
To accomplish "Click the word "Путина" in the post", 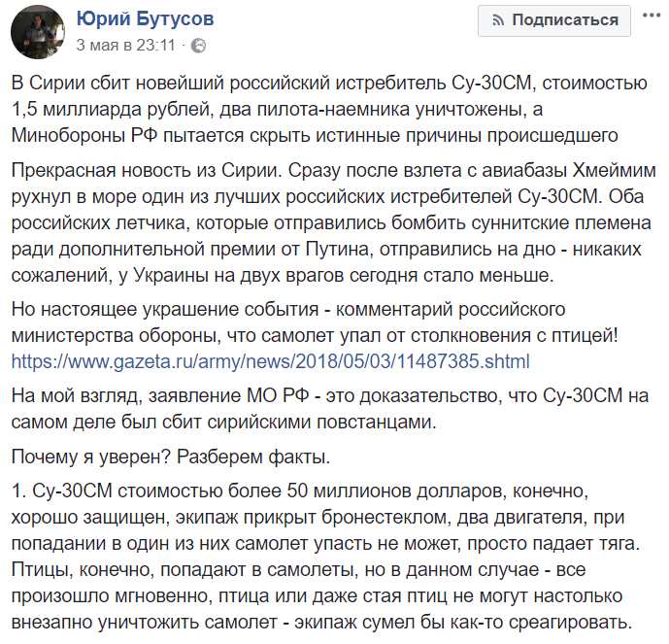I will pos(338,250).
